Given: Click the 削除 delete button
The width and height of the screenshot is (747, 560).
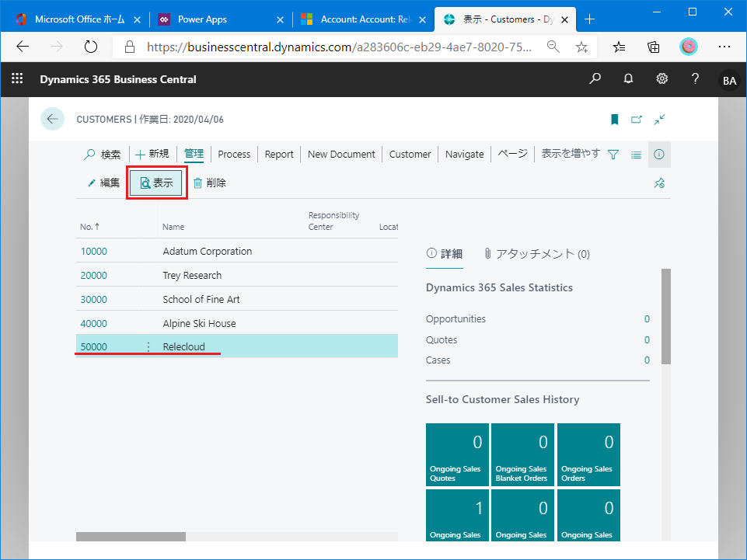Looking at the screenshot, I should coord(210,183).
